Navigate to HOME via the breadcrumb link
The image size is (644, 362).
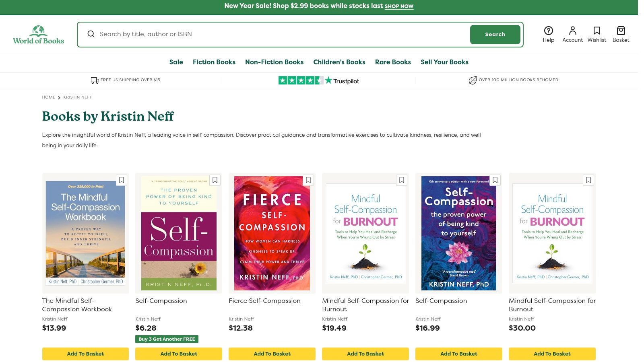click(49, 97)
